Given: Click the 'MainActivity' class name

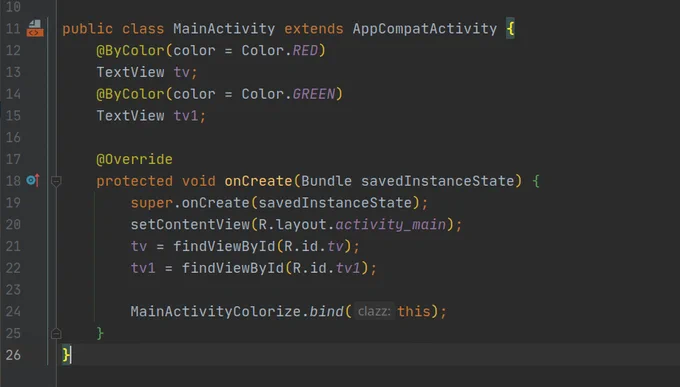Looking at the screenshot, I should pyautogui.click(x=224, y=29).
